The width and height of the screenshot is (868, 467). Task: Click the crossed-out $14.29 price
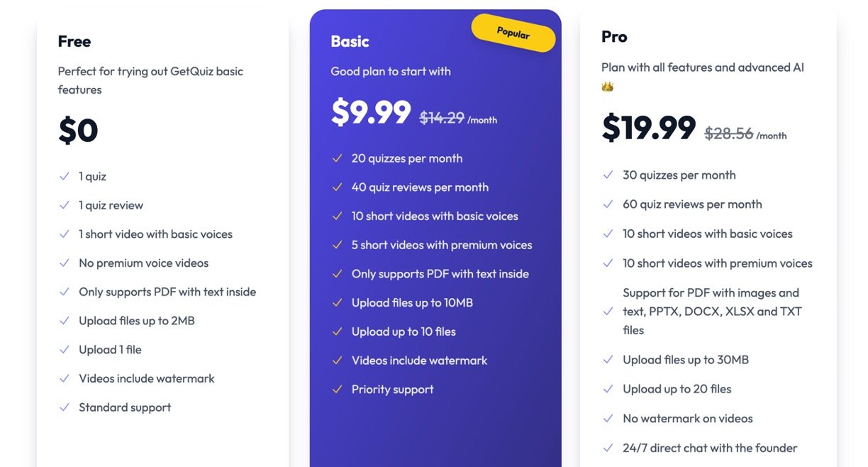(x=442, y=118)
